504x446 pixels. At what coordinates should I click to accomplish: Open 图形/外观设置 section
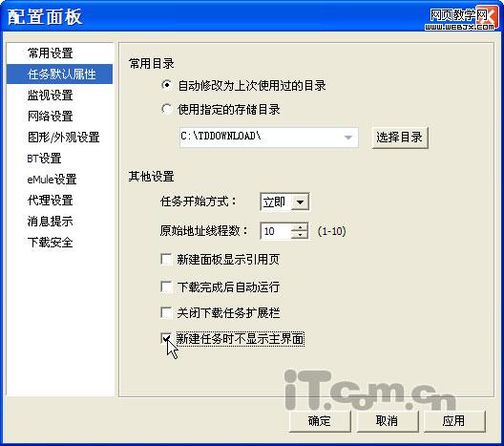pos(63,138)
